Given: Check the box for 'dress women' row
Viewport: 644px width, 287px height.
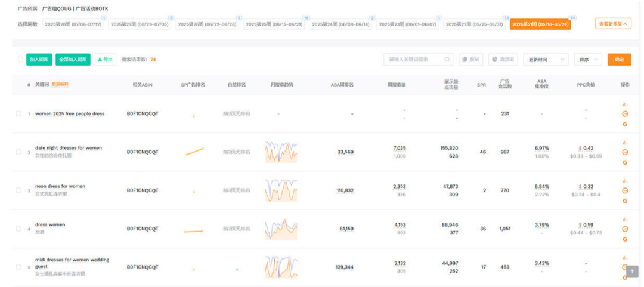Looking at the screenshot, I should 18,228.
